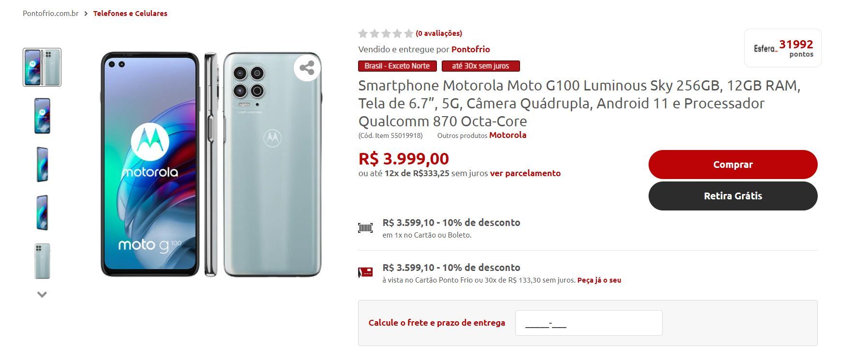
Task: Open the Peça já o seu link
Action: (x=599, y=280)
